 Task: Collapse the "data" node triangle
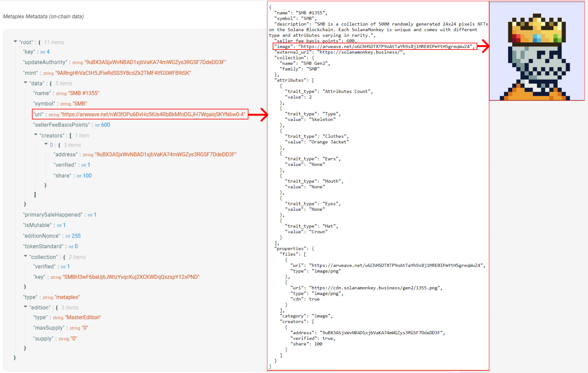(26, 83)
